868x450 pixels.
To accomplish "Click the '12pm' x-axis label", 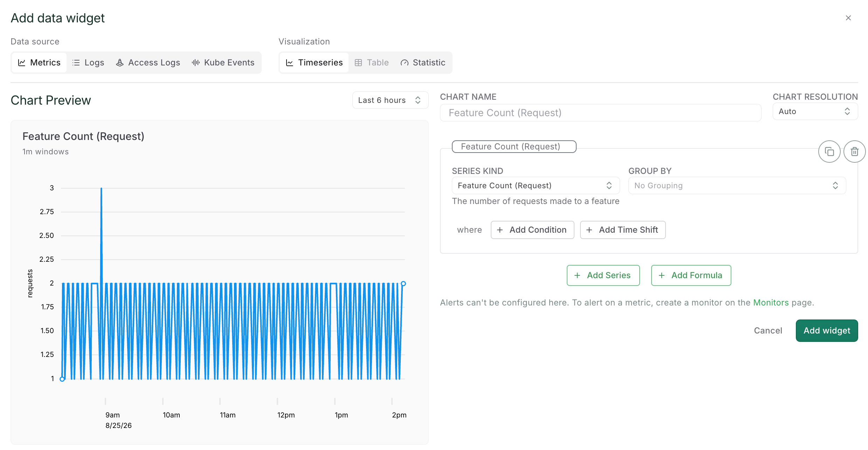I will [286, 415].
